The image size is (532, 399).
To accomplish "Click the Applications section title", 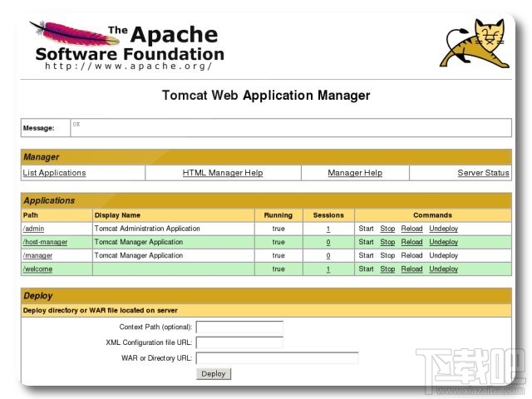I will click(x=49, y=200).
